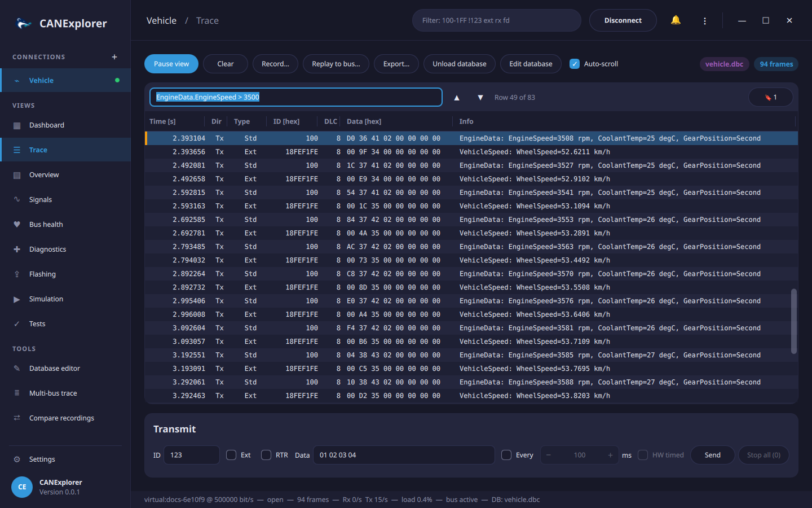The image size is (812, 508).
Task: Open the Simulation view icon
Action: coord(17,299)
